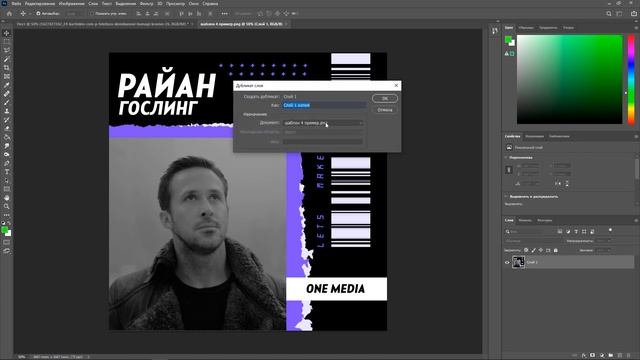Open search icon in top-right options bar
The height and width of the screenshot is (360, 640).
609,13
